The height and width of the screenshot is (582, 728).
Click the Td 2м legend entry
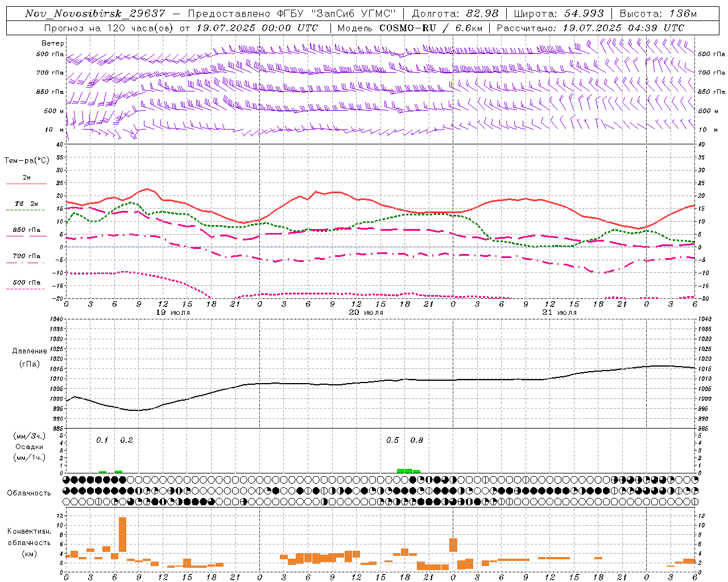click(27, 203)
